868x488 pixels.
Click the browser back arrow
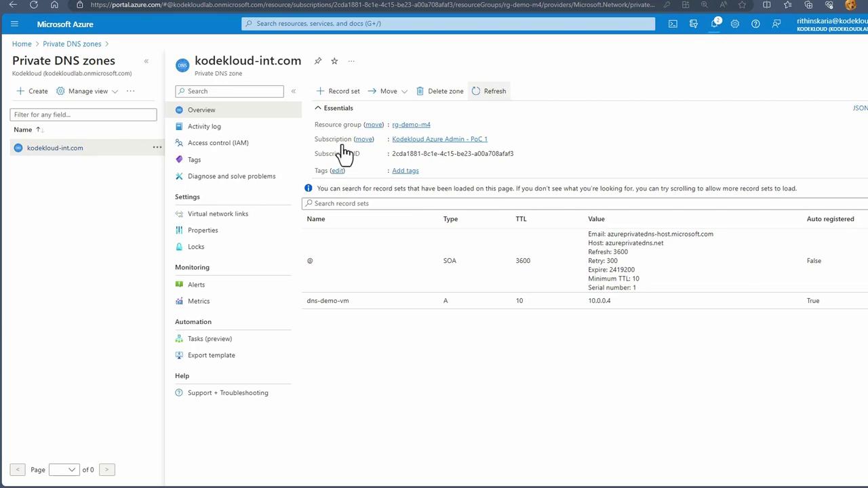point(13,5)
